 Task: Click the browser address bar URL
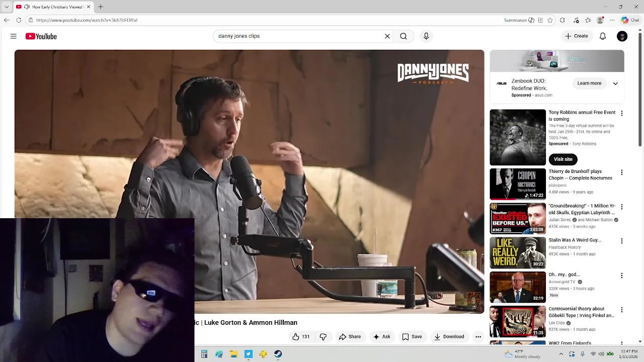87,20
